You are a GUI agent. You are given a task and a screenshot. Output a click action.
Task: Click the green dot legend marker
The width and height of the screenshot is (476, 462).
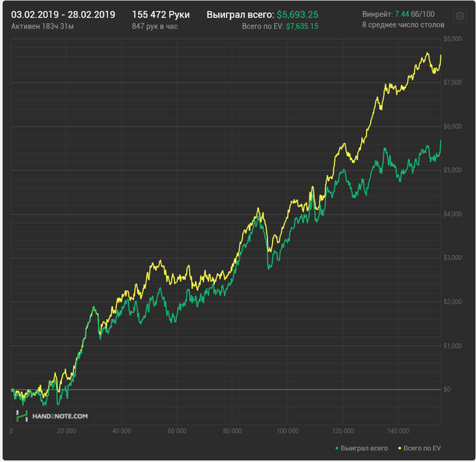point(337,448)
